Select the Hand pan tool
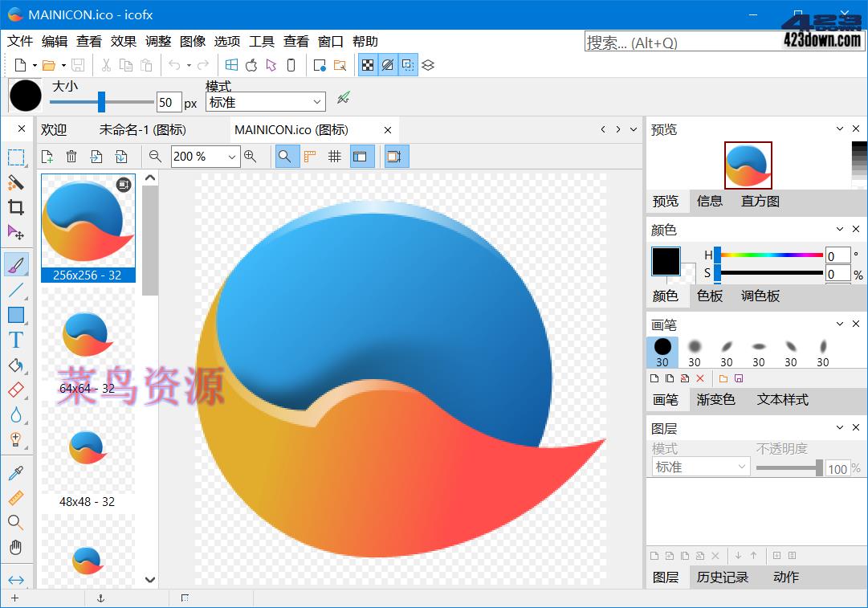 (16, 547)
